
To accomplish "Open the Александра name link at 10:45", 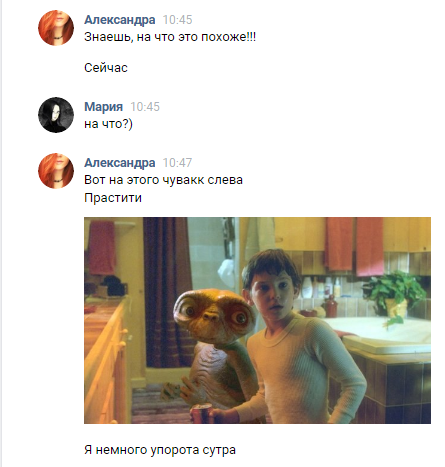I will point(119,20).
